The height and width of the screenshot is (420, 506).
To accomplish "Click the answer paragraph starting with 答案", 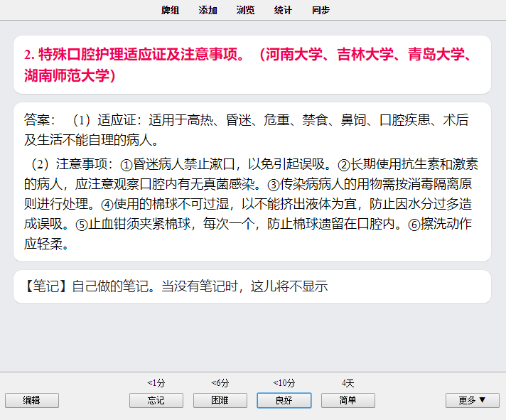I will [x=246, y=129].
